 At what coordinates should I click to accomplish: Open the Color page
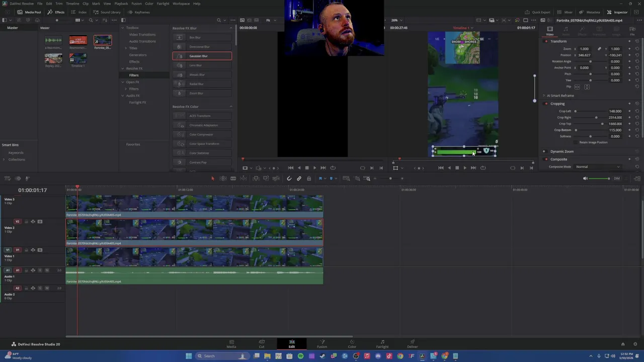coord(352,344)
